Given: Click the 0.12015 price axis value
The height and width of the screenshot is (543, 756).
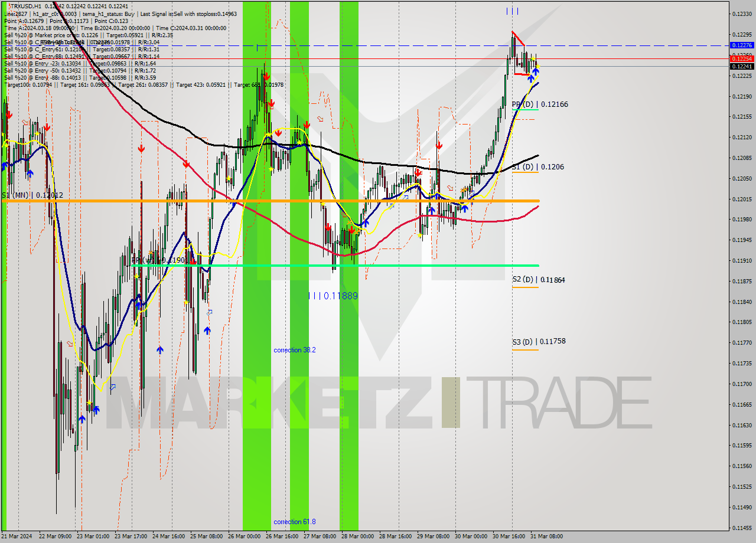Looking at the screenshot, I should 741,199.
